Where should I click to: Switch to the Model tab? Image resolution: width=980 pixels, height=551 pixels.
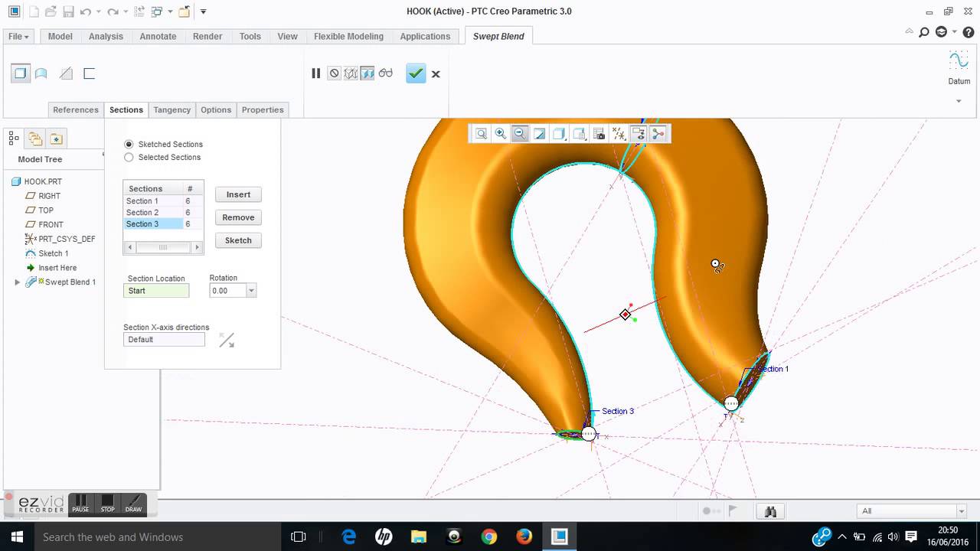point(60,36)
